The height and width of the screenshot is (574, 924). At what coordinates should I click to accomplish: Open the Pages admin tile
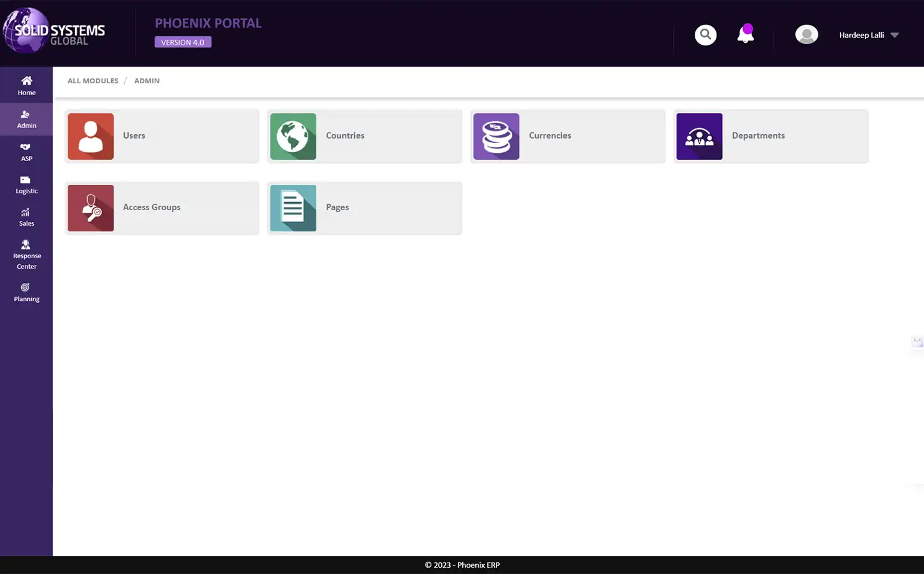tap(364, 207)
